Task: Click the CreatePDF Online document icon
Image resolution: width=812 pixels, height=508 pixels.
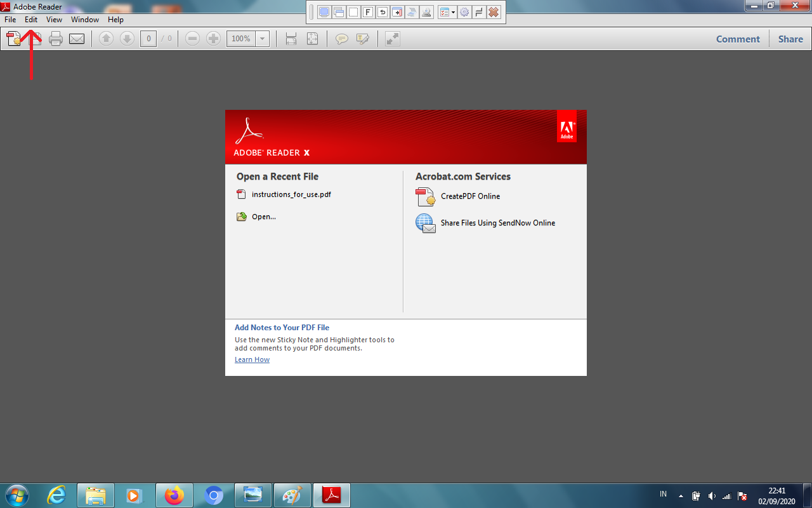Action: tap(425, 197)
